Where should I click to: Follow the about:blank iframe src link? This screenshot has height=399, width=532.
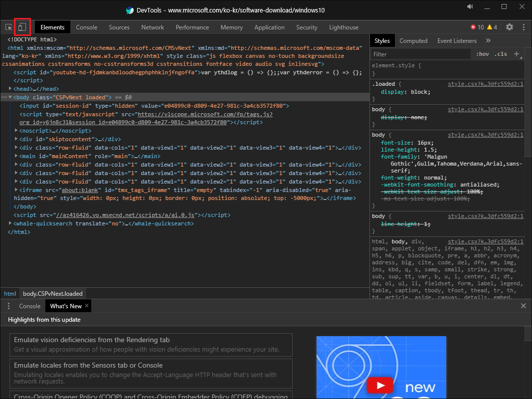(x=80, y=190)
